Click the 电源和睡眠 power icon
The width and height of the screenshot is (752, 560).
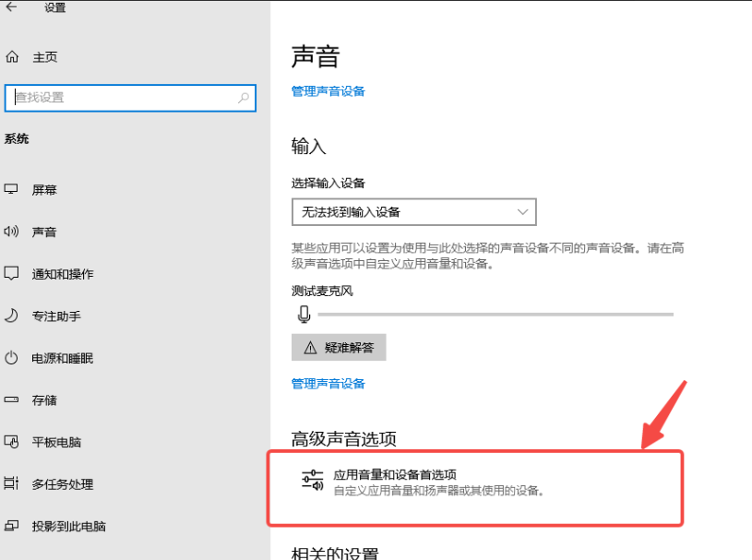pyautogui.click(x=12, y=358)
